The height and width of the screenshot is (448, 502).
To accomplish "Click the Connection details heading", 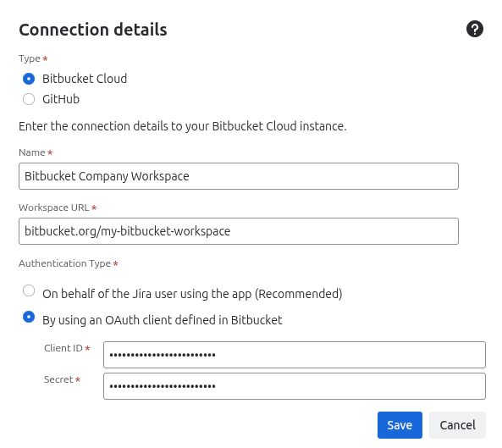I will [93, 30].
